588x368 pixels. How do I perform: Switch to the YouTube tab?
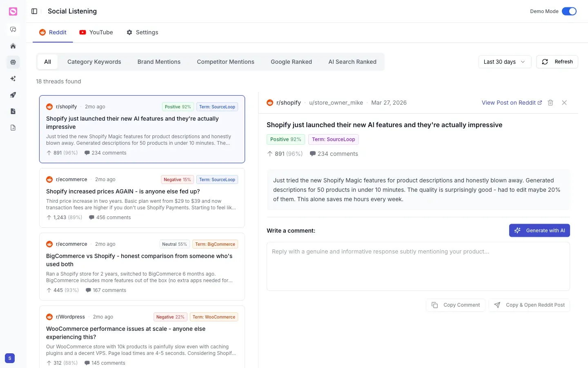click(x=96, y=32)
